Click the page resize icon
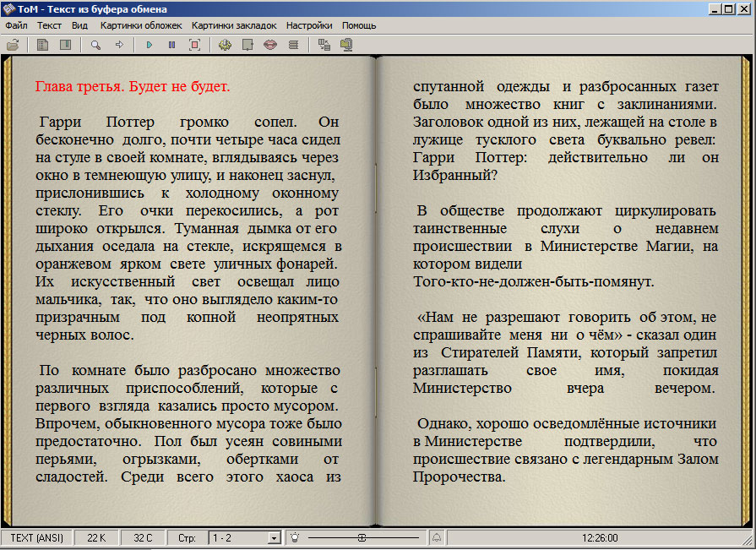Screen dimensions: 756x550 coord(247,45)
